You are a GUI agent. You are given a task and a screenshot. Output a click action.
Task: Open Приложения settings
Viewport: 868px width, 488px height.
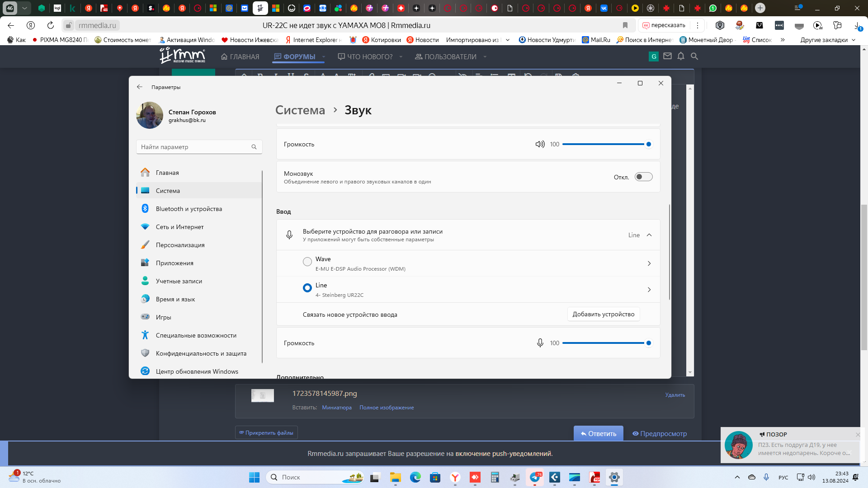point(199,263)
